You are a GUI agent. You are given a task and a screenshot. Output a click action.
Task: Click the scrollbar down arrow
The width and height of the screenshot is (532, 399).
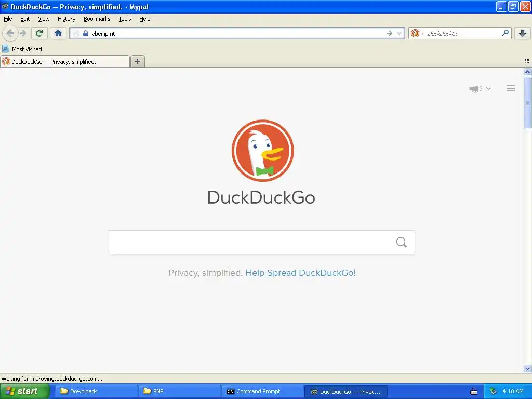click(527, 368)
